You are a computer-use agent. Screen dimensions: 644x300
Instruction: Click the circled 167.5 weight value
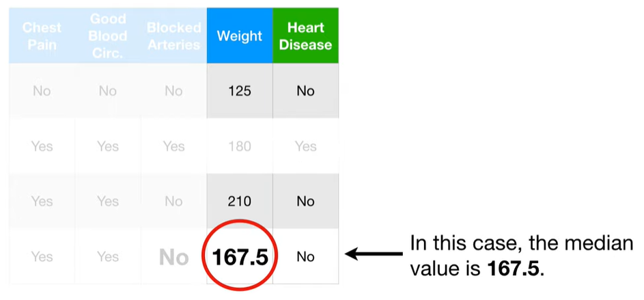point(240,257)
